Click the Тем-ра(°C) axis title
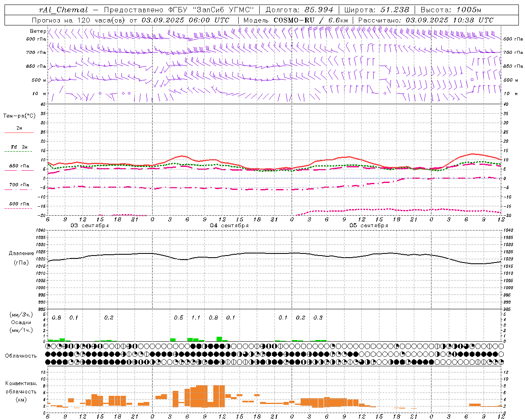The image size is (525, 420). pyautogui.click(x=19, y=116)
